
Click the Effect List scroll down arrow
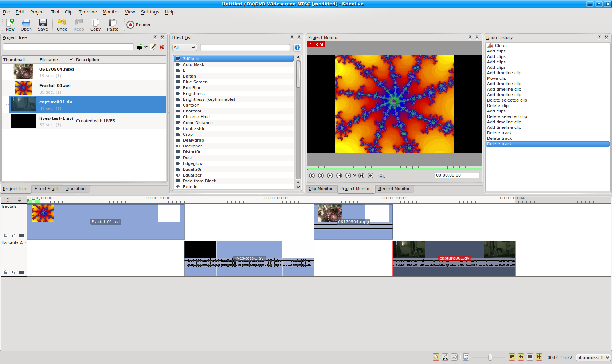298,187
